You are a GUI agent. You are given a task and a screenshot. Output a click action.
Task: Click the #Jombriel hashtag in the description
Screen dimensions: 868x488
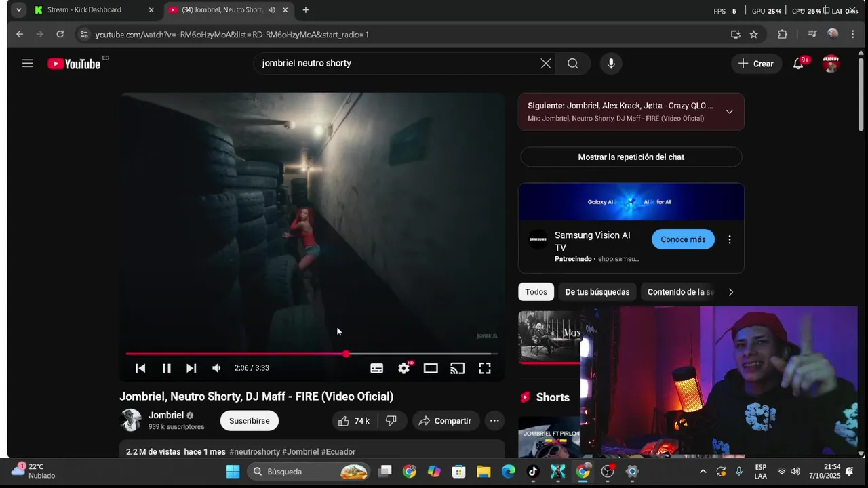300,452
